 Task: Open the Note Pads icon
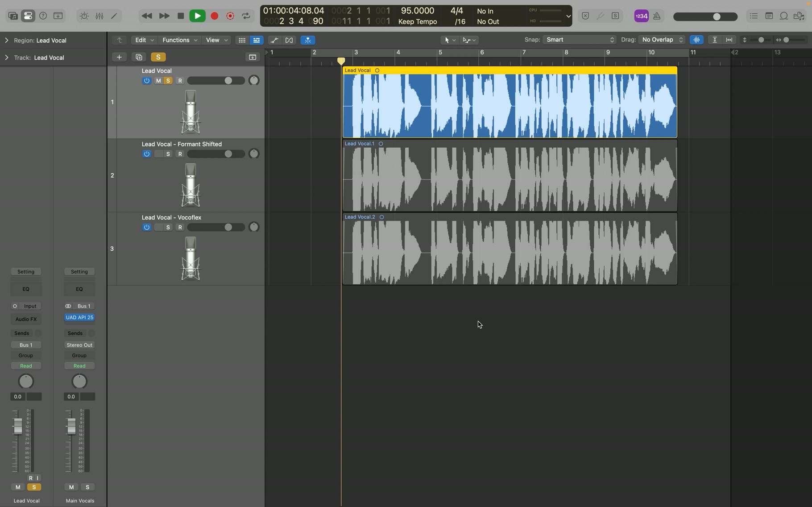click(769, 16)
